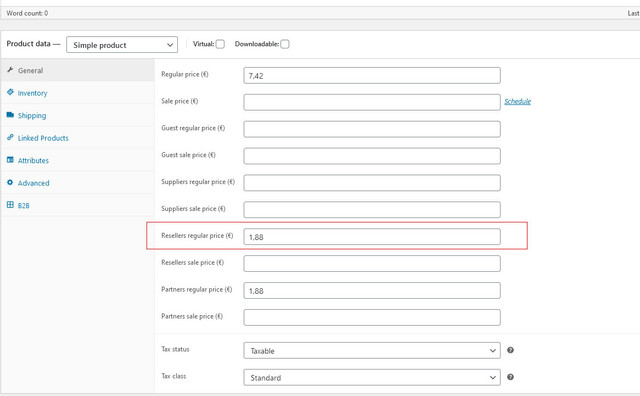Switch to the B2B tab
This screenshot has width=640, height=396.
click(x=78, y=205)
